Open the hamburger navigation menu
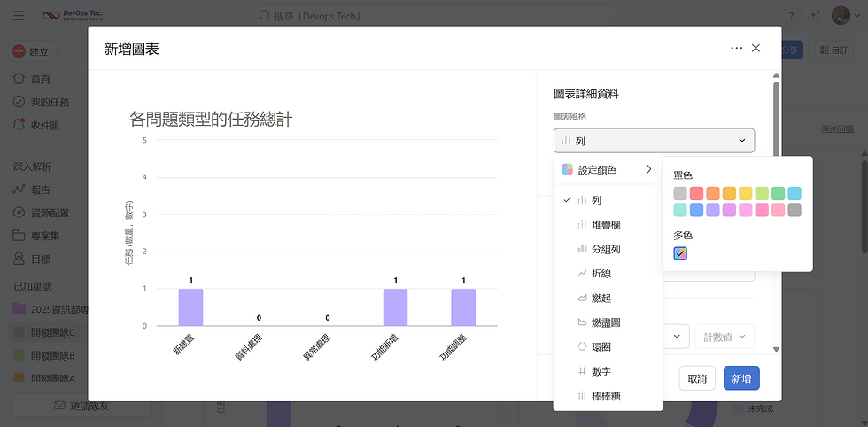 click(x=19, y=16)
